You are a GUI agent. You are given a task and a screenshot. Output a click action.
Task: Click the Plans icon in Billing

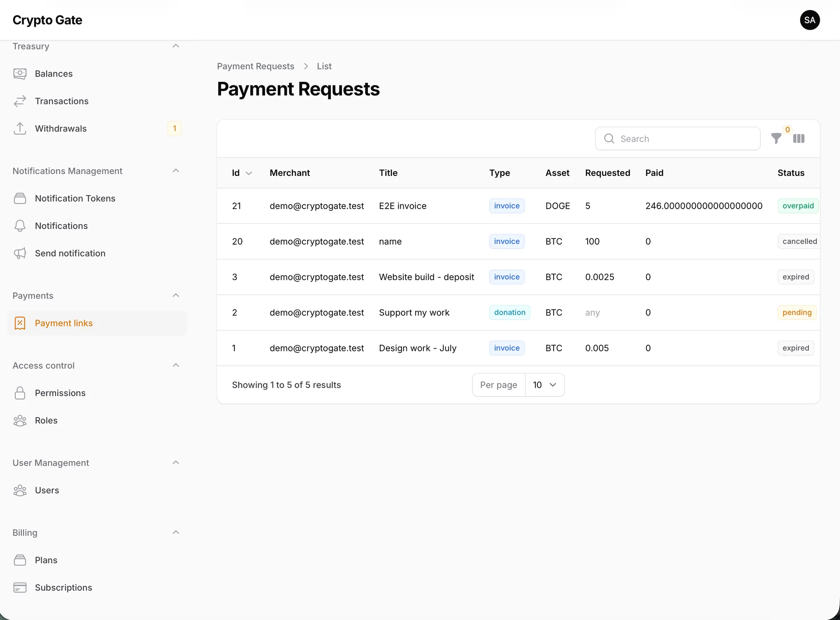[20, 560]
